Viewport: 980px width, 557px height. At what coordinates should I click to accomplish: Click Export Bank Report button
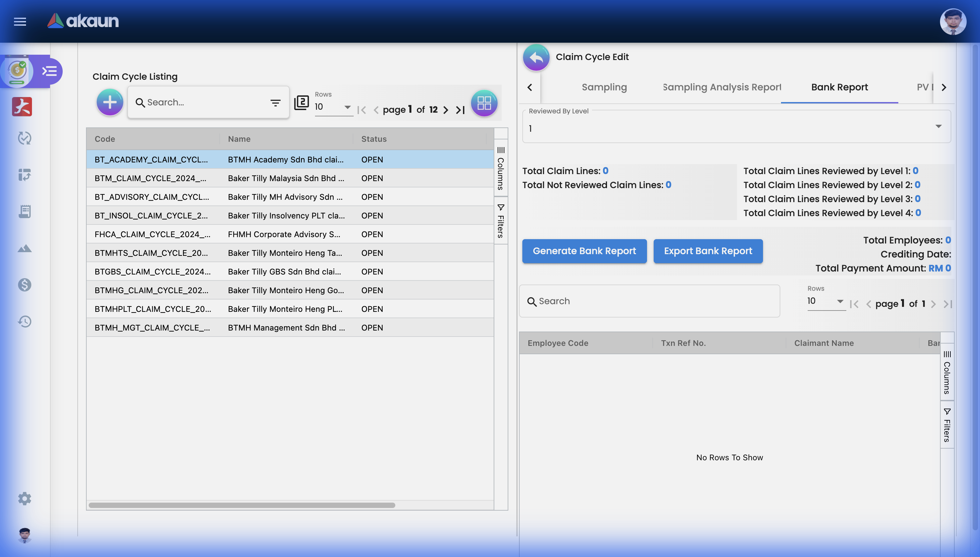pos(708,251)
